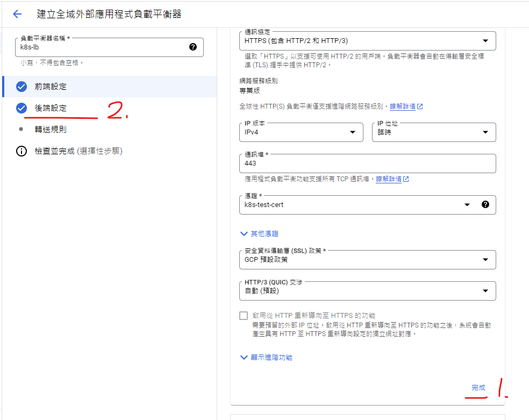Open the IP 位址 臨時 dropdown

point(433,132)
